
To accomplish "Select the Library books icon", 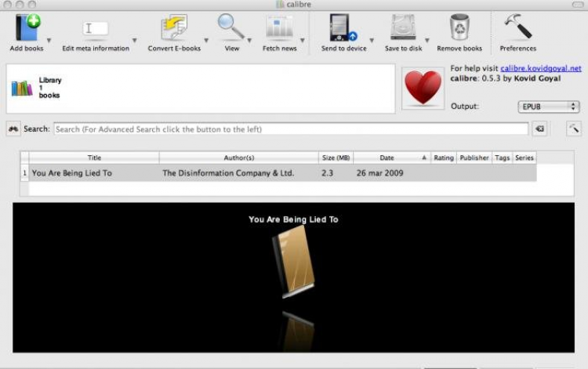I will point(22,89).
